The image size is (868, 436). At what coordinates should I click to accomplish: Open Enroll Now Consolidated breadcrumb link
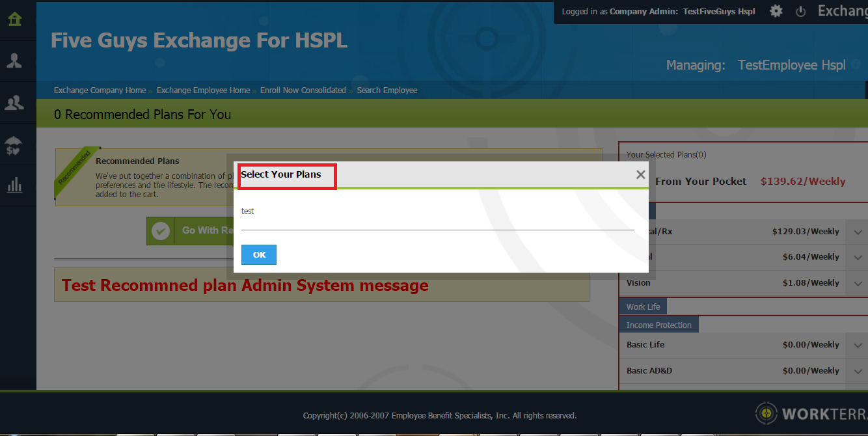pyautogui.click(x=303, y=90)
